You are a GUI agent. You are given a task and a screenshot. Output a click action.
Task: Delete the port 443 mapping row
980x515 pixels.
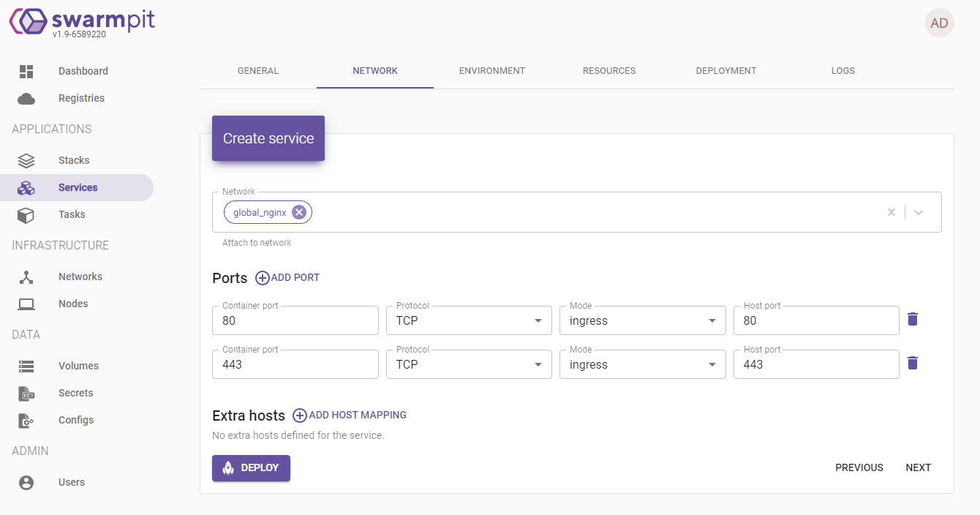pos(913,363)
